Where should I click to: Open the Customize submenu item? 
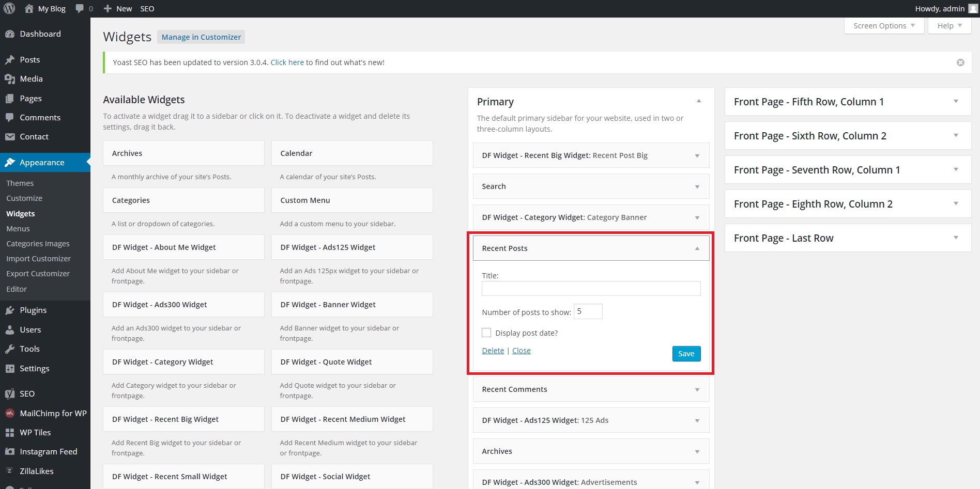coord(24,198)
